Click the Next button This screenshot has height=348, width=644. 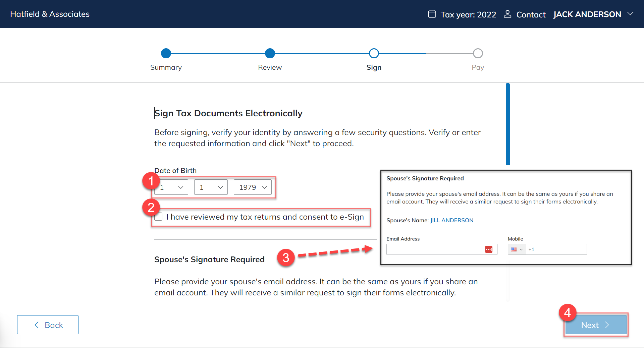coord(596,325)
